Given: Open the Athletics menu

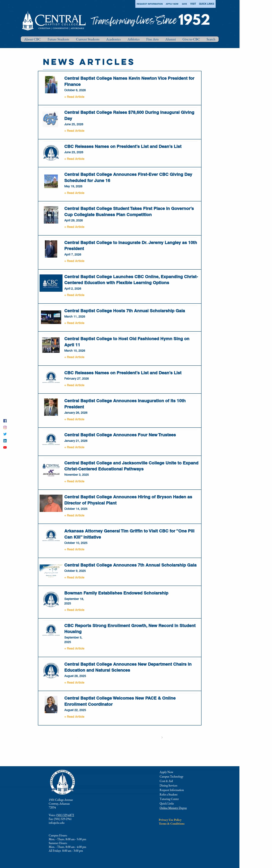Looking at the screenshot, I should (134, 39).
